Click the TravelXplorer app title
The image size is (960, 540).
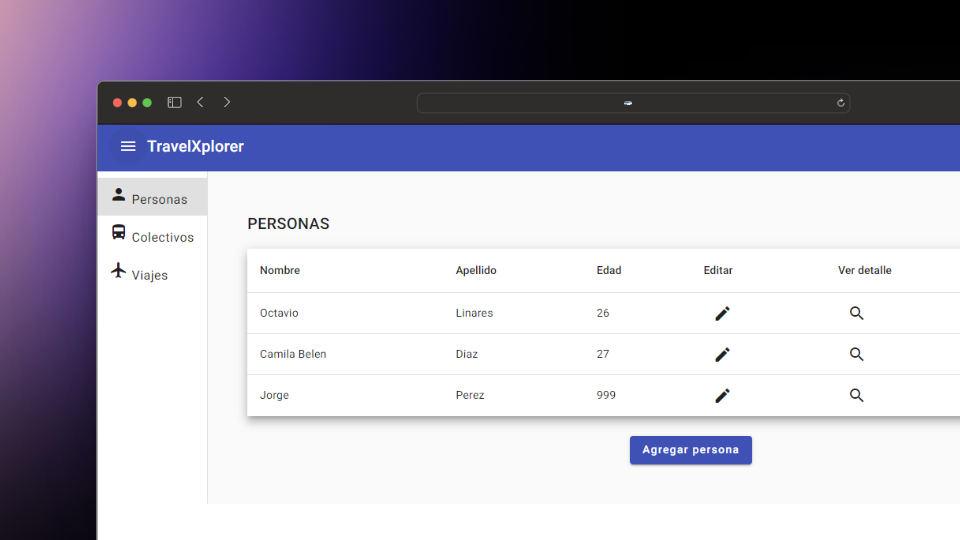tap(195, 147)
